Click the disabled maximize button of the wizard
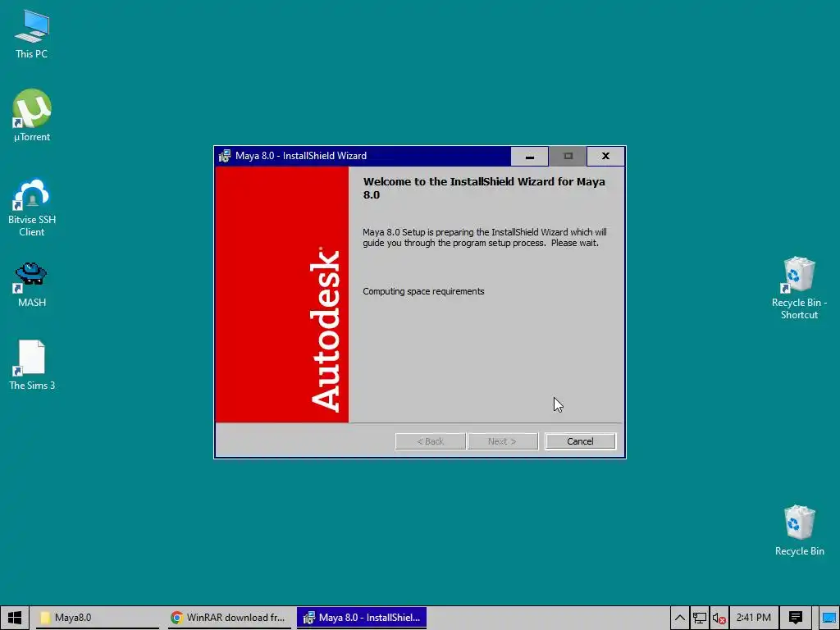The image size is (840, 630). click(x=568, y=156)
